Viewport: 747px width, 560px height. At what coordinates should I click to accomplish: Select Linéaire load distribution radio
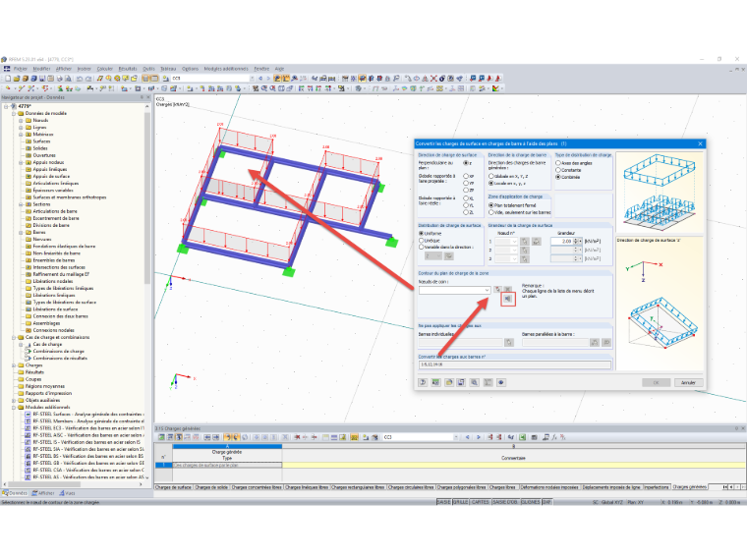(421, 241)
